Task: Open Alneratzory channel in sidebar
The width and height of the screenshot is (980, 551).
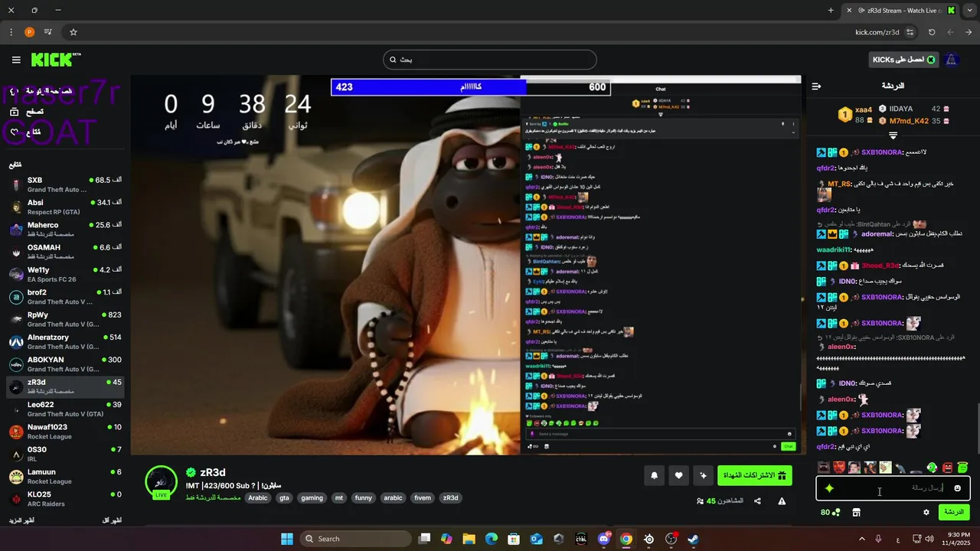Action: click(64, 341)
